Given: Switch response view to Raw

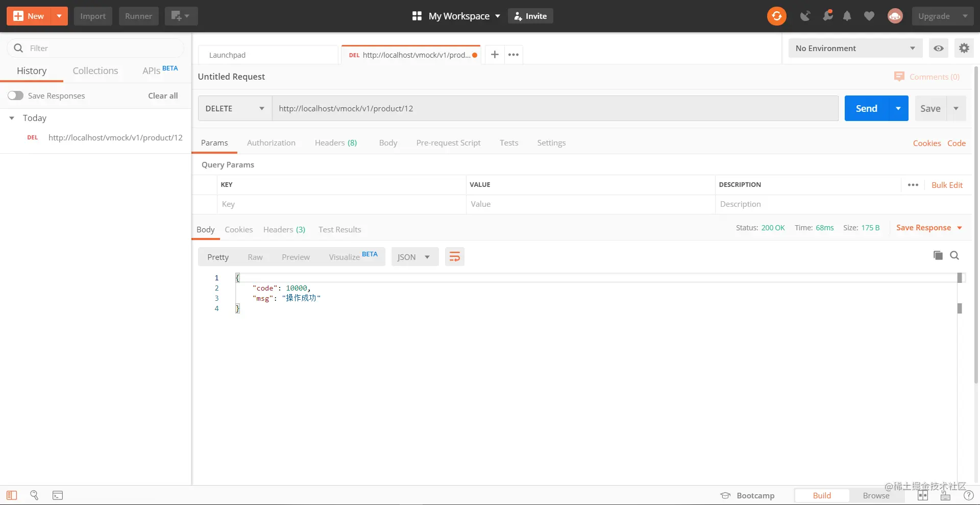Looking at the screenshot, I should click(x=255, y=257).
